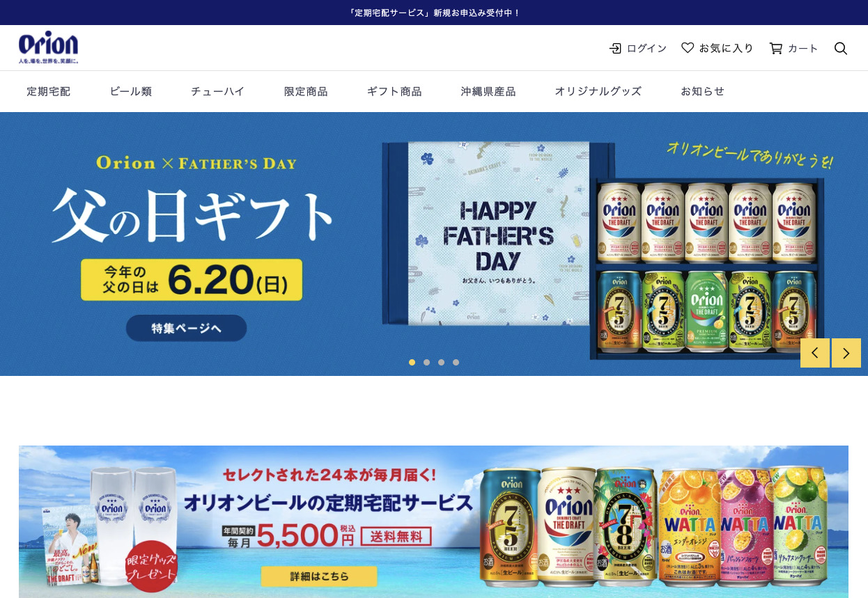Open the 定期宅配サービス announcement at top
This screenshot has height=598, width=868.
click(434, 13)
